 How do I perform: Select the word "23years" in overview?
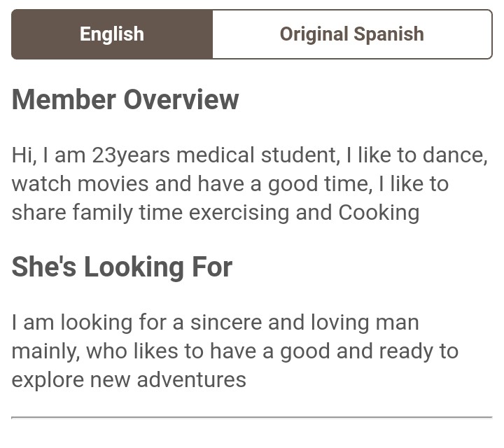tap(131, 155)
